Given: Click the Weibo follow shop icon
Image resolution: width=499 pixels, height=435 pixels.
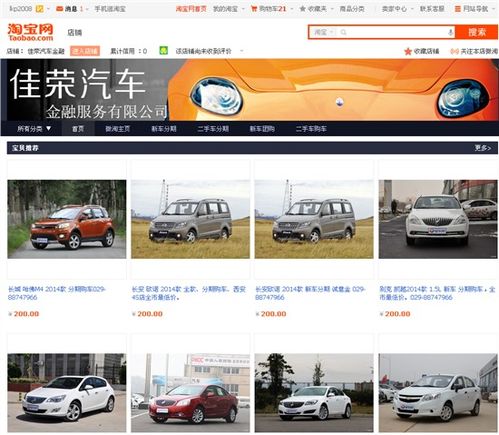Looking at the screenshot, I should click(454, 51).
